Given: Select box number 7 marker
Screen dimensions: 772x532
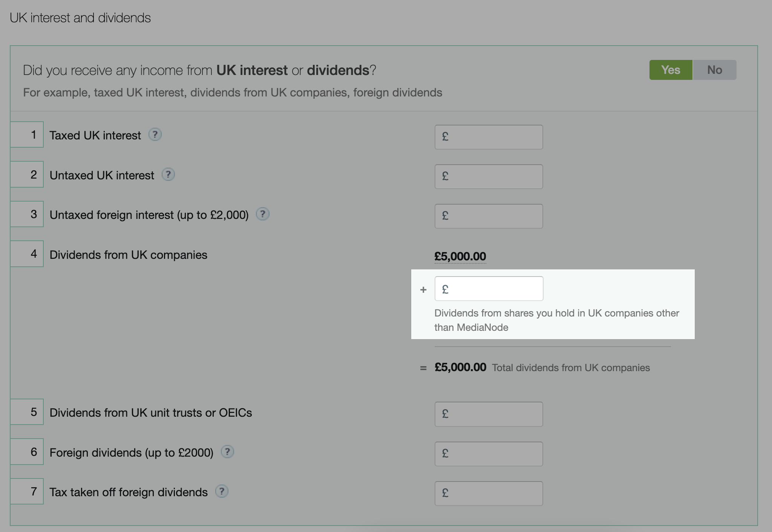Looking at the screenshot, I should pyautogui.click(x=27, y=491).
